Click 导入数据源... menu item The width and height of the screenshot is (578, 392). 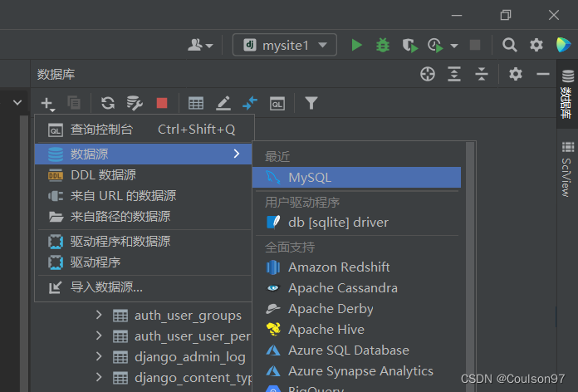(144, 287)
